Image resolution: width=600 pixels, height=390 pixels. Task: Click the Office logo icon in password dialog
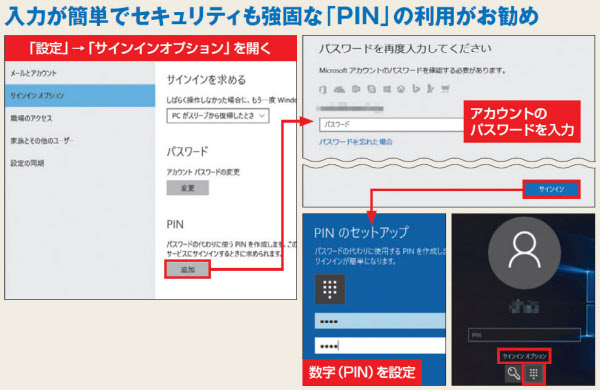323,89
